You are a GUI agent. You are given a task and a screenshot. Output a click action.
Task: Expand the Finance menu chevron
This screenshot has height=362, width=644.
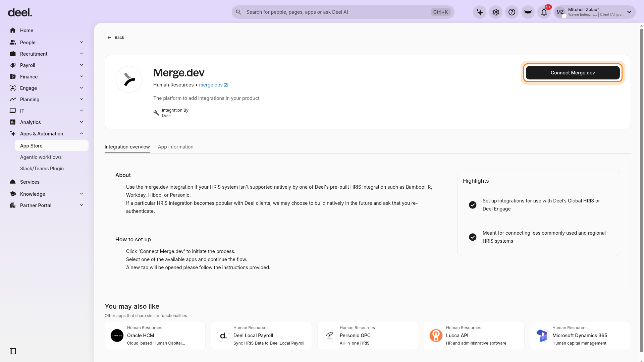click(x=82, y=76)
